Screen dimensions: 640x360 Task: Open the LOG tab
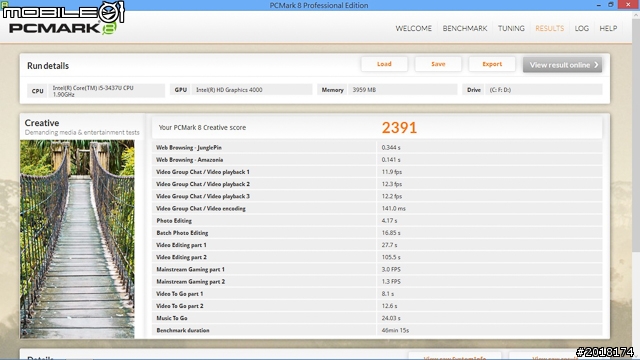point(582,28)
